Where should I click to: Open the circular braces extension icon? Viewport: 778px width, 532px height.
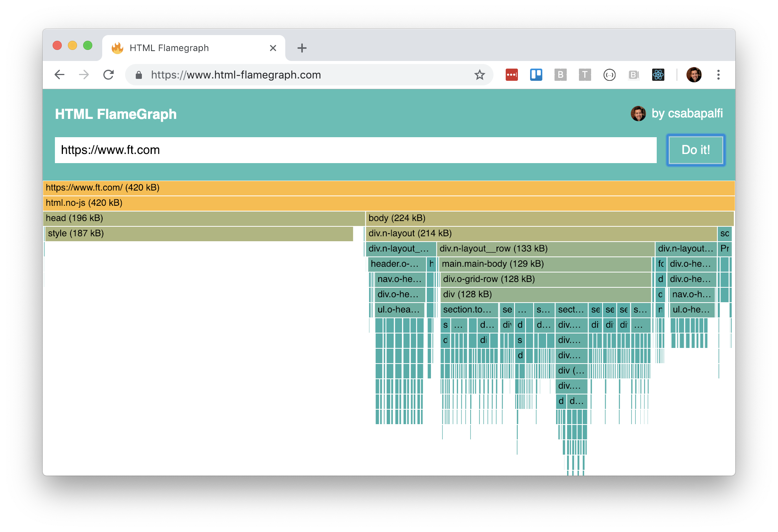coord(609,75)
